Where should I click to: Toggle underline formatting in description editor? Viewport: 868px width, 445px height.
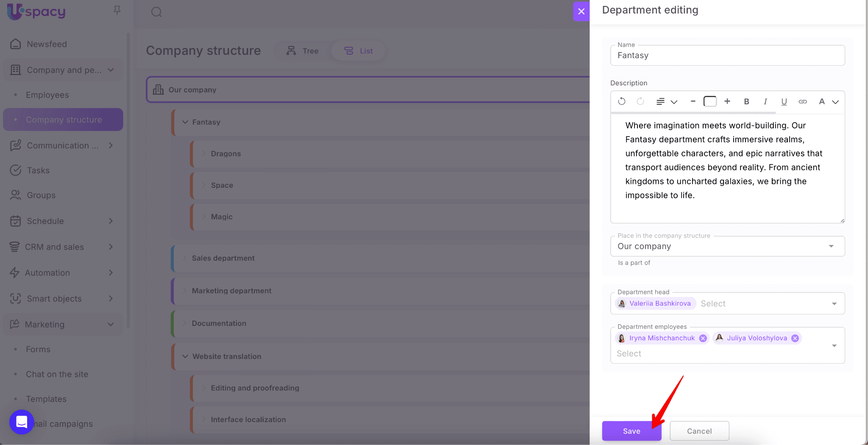[x=784, y=102]
